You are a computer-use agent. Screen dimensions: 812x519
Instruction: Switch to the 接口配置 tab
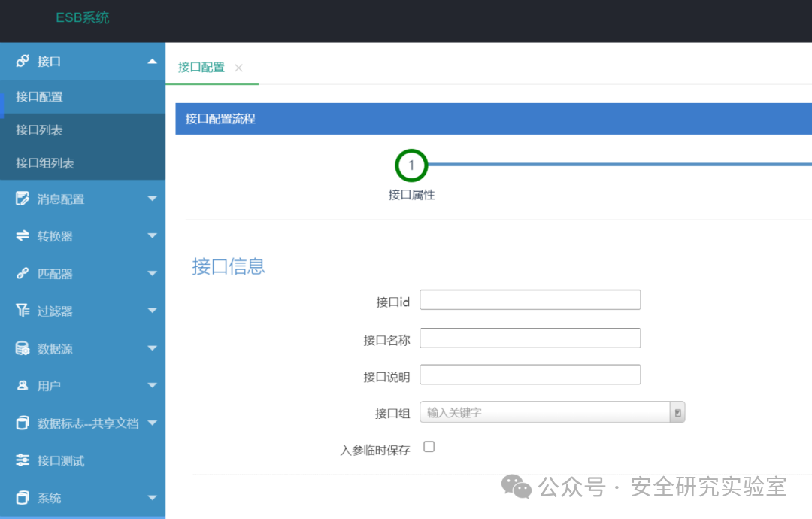point(201,68)
